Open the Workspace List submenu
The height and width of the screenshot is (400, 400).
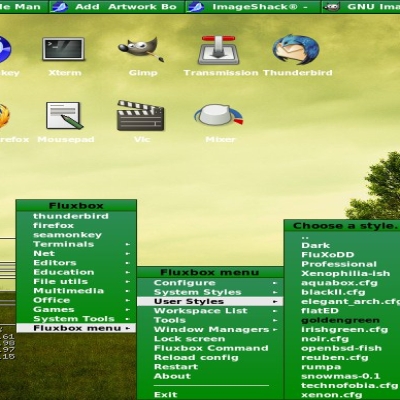tap(210, 311)
